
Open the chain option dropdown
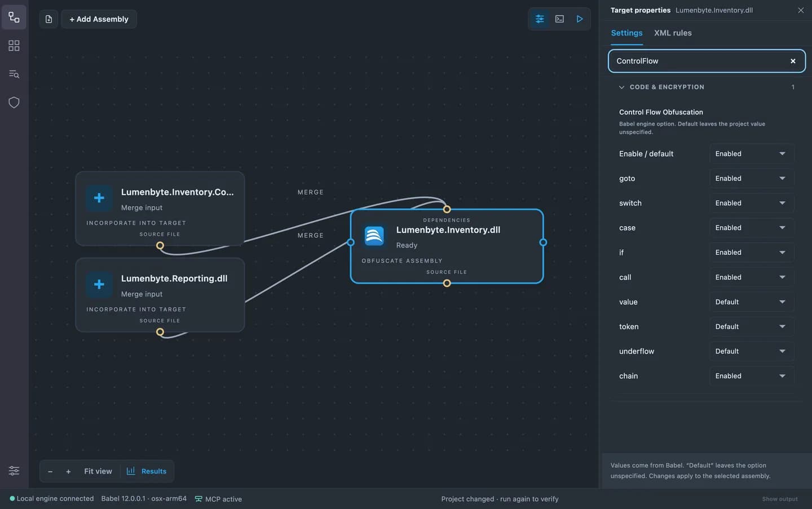click(751, 376)
